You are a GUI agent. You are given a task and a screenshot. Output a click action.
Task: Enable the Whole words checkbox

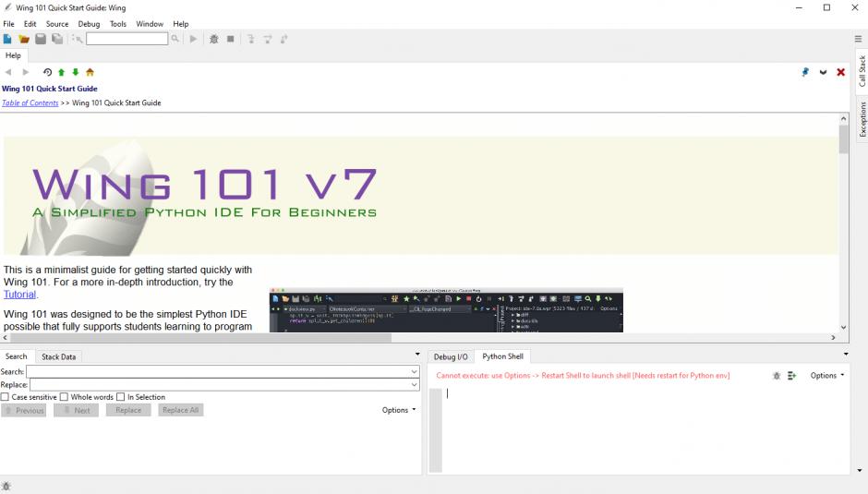pyautogui.click(x=65, y=397)
